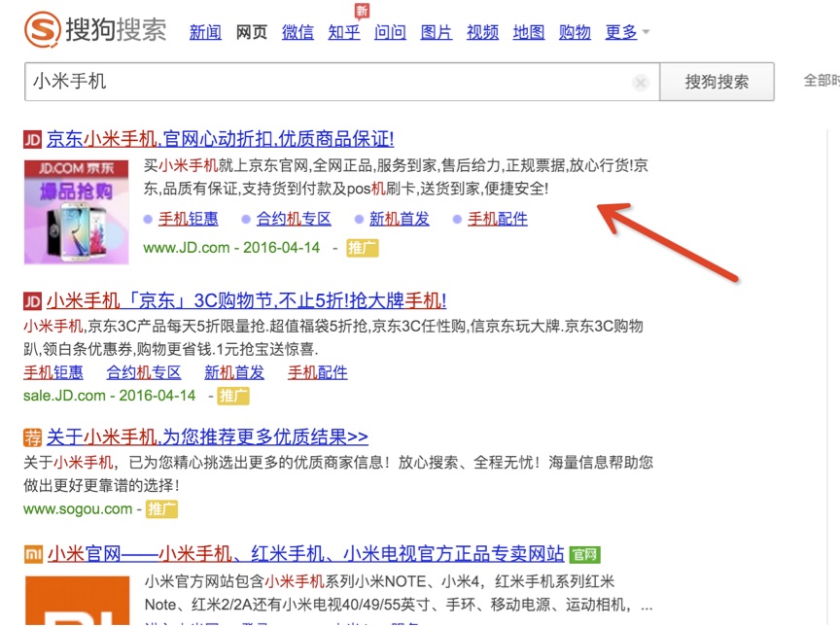
Task: Open the 小米官网 result title link
Action: [305, 554]
